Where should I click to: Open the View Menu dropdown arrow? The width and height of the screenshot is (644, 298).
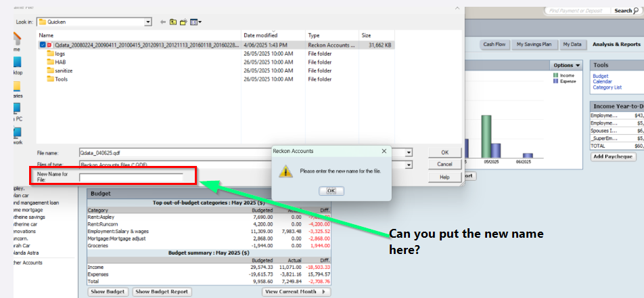[200, 22]
